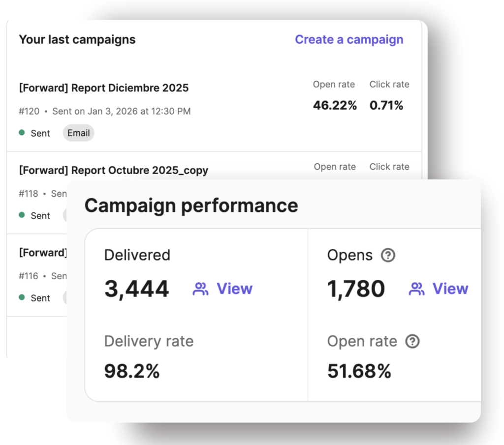Click the 1,780 Opens number

click(x=356, y=289)
